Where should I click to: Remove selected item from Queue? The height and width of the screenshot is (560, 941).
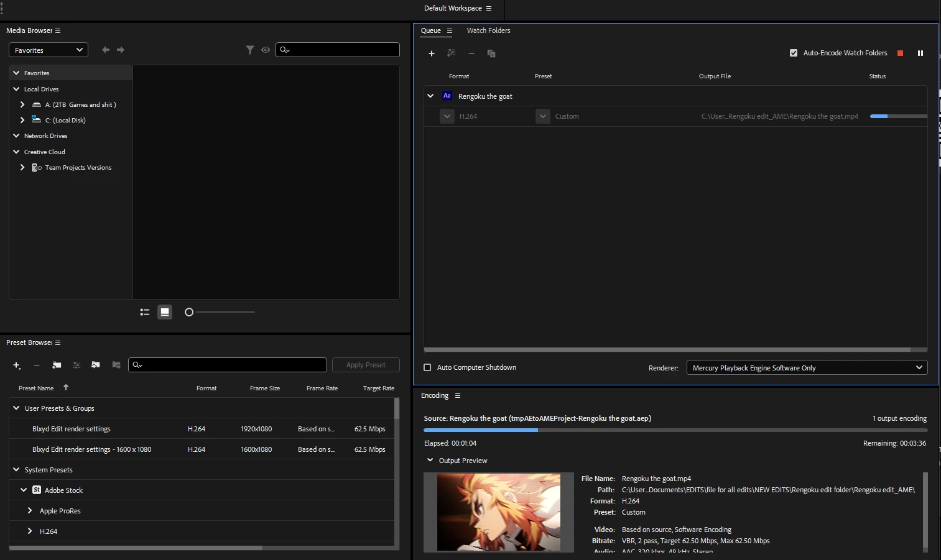(x=471, y=53)
